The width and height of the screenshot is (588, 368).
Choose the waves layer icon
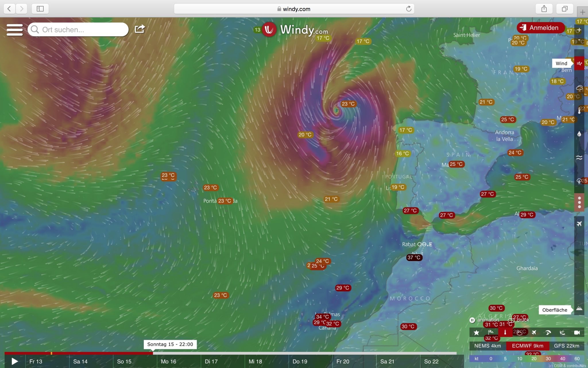click(579, 158)
